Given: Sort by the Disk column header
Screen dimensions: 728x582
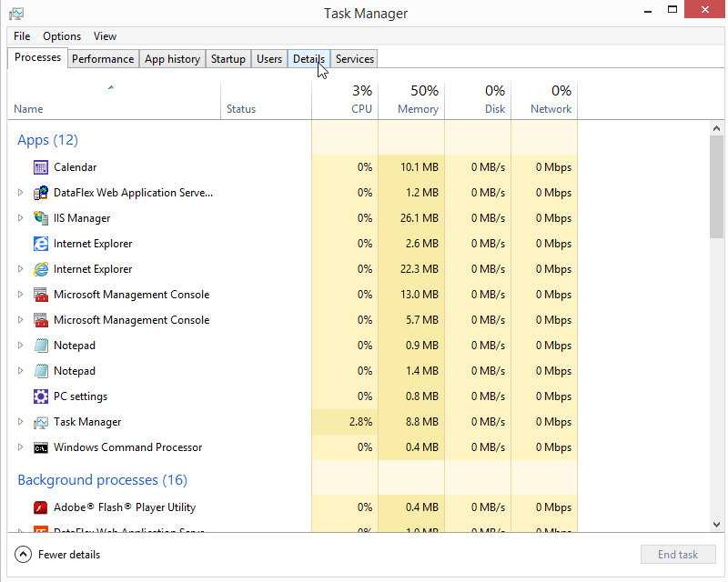Looking at the screenshot, I should pyautogui.click(x=478, y=101).
